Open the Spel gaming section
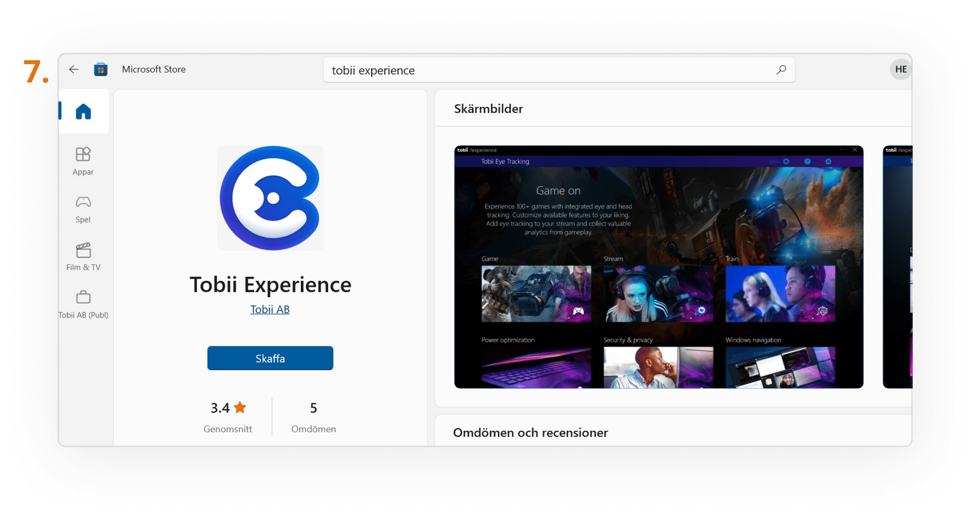Viewport: 980px width, 519px height. [83, 209]
